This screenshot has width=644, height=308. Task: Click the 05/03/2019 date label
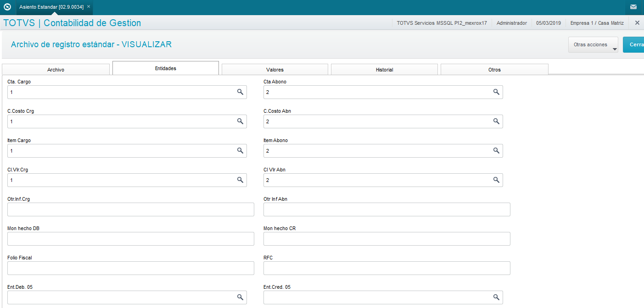click(549, 23)
